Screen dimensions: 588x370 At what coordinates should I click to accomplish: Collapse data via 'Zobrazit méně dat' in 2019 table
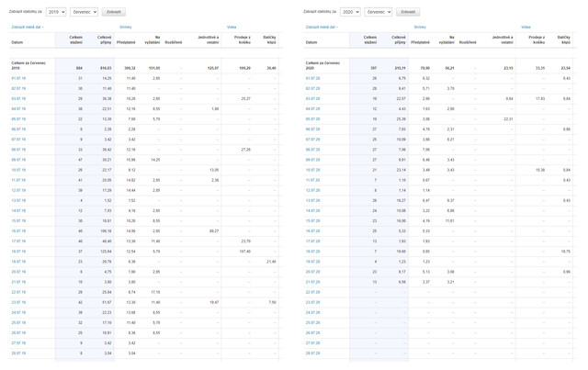tap(28, 27)
